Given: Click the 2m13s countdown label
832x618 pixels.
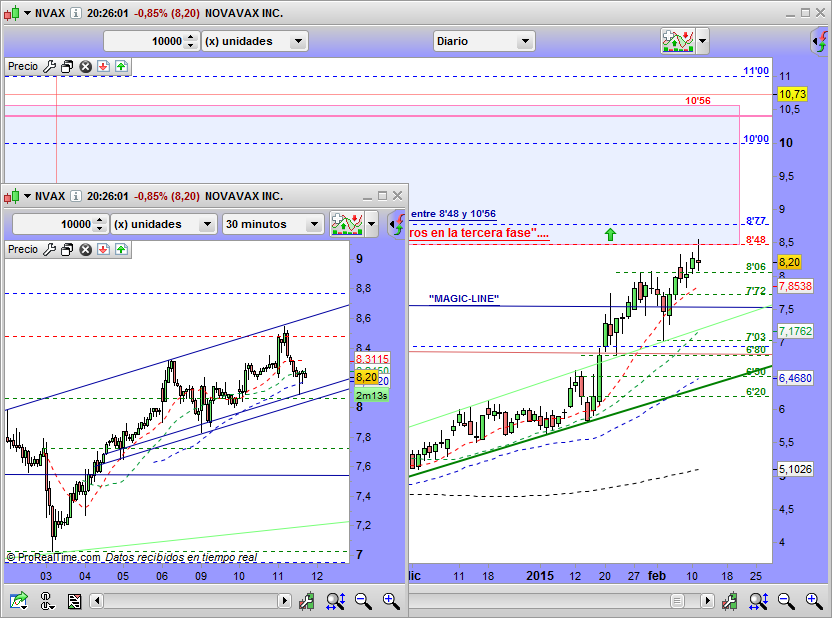Looking at the screenshot, I should click(371, 396).
